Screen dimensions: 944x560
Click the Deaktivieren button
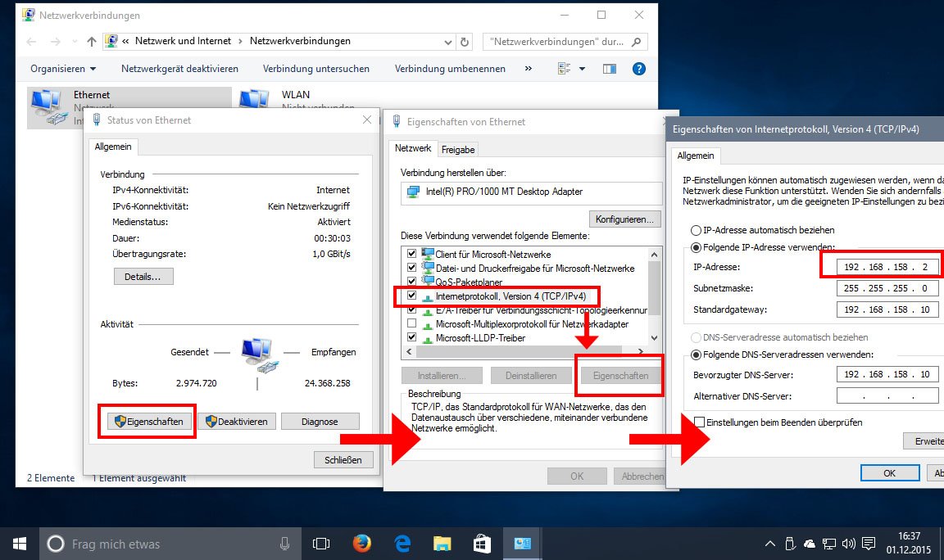(x=237, y=421)
